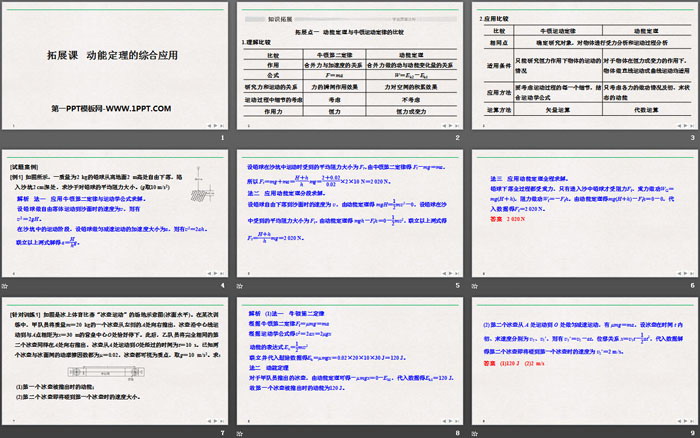The height and width of the screenshot is (438, 700).
Task: Open the title slide 拓展课 动能定理的综合应用
Action: 116,70
